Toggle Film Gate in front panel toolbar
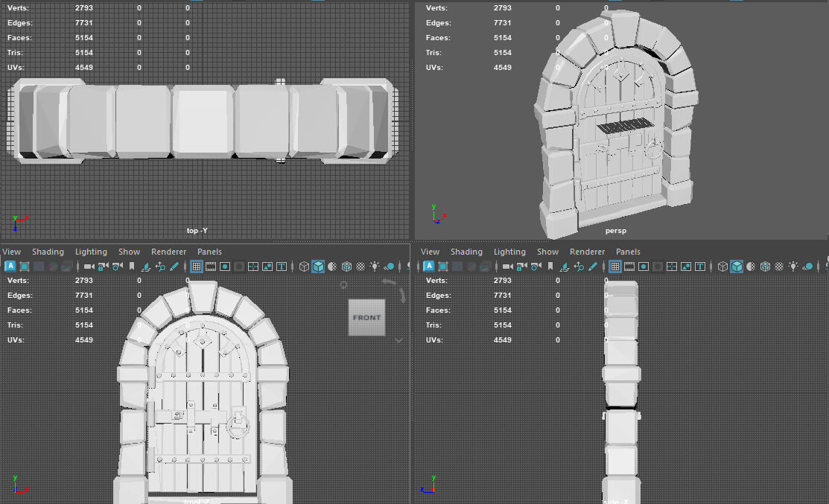829x504 pixels. [x=211, y=267]
